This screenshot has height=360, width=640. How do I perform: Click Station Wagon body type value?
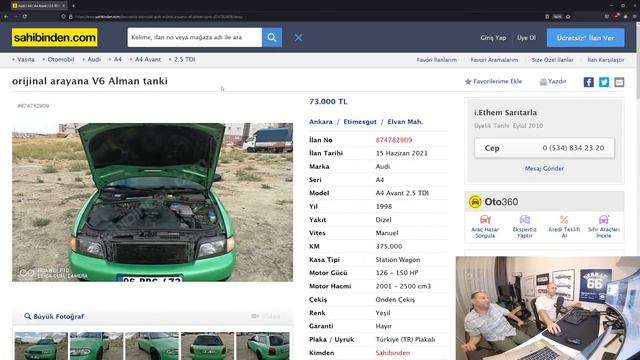click(x=398, y=260)
